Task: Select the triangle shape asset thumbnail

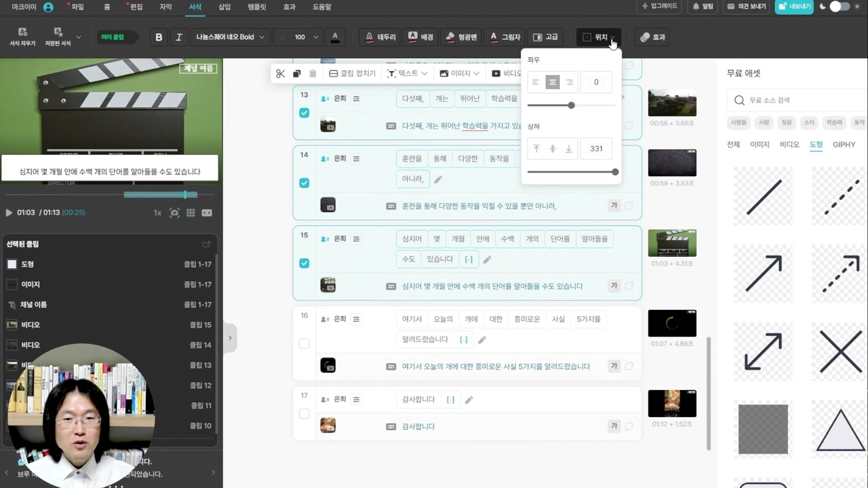Action: [x=840, y=429]
